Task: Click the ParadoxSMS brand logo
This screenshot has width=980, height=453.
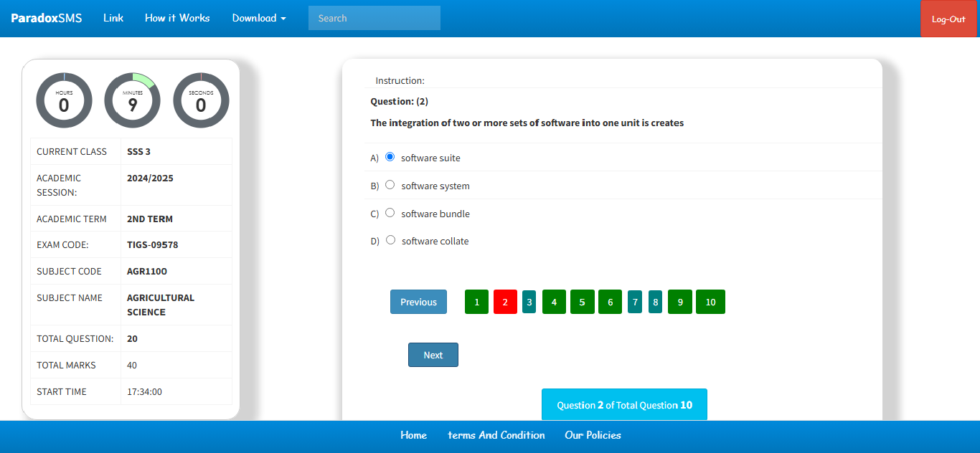Action: (x=47, y=18)
